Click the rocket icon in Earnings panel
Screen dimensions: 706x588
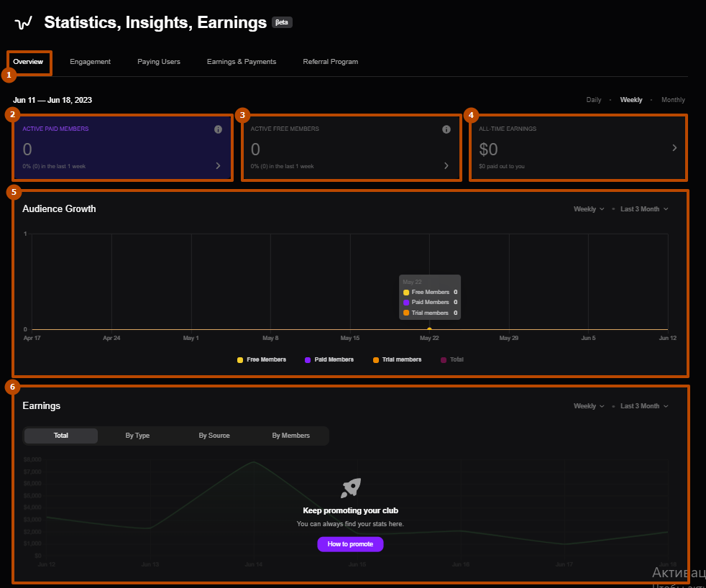click(x=350, y=489)
